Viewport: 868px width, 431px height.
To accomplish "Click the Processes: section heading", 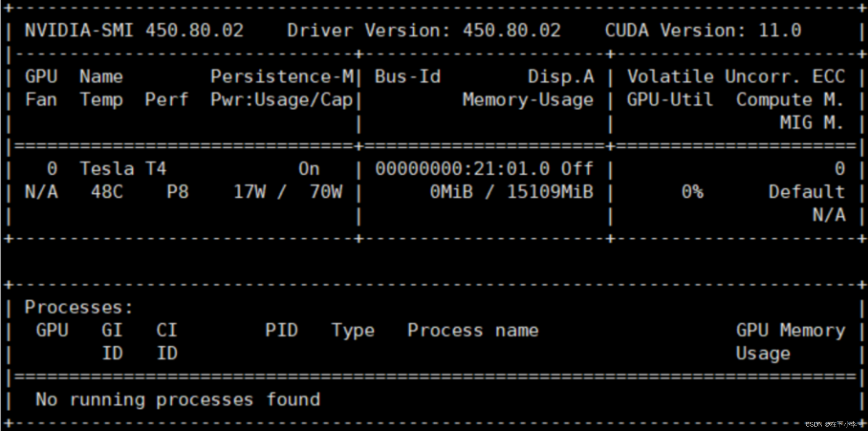I will pos(78,307).
